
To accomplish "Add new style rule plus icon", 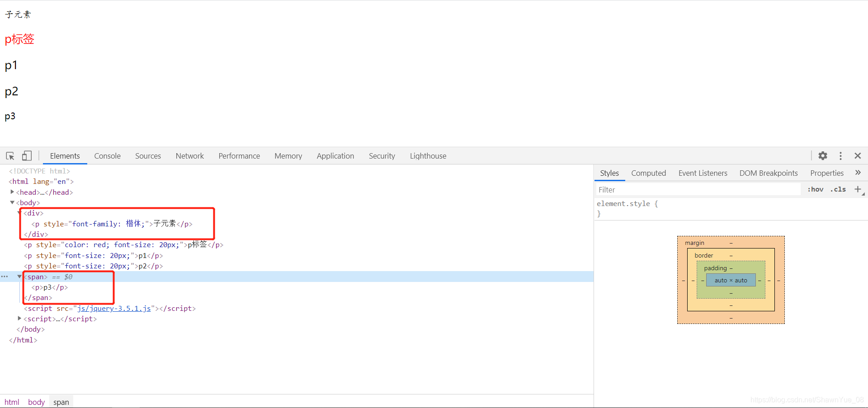I will [x=858, y=189].
